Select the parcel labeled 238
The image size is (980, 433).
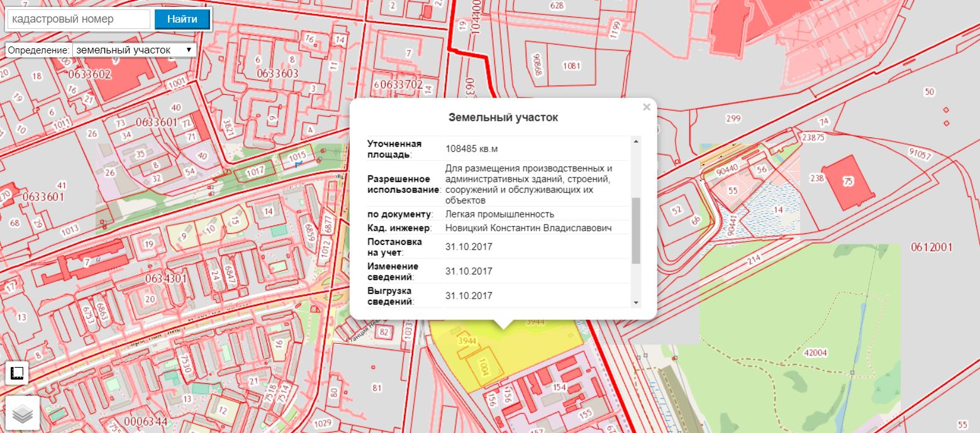816,178
